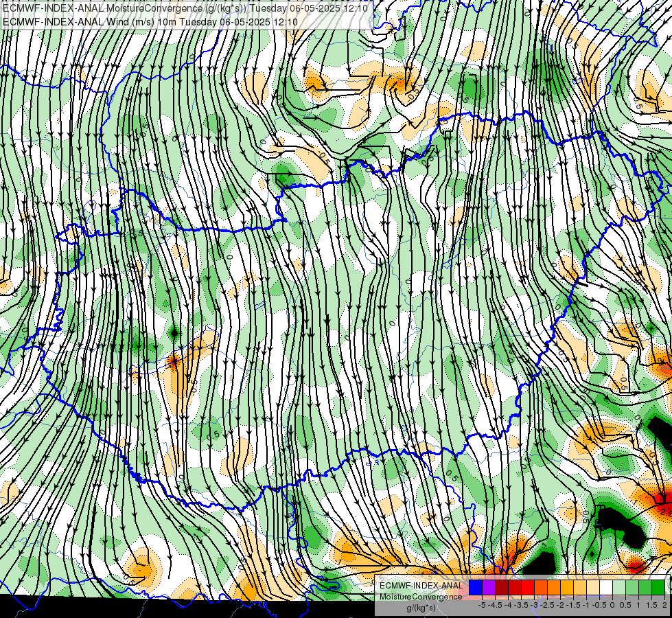Pick the darkest green legend swatch

tap(658, 588)
